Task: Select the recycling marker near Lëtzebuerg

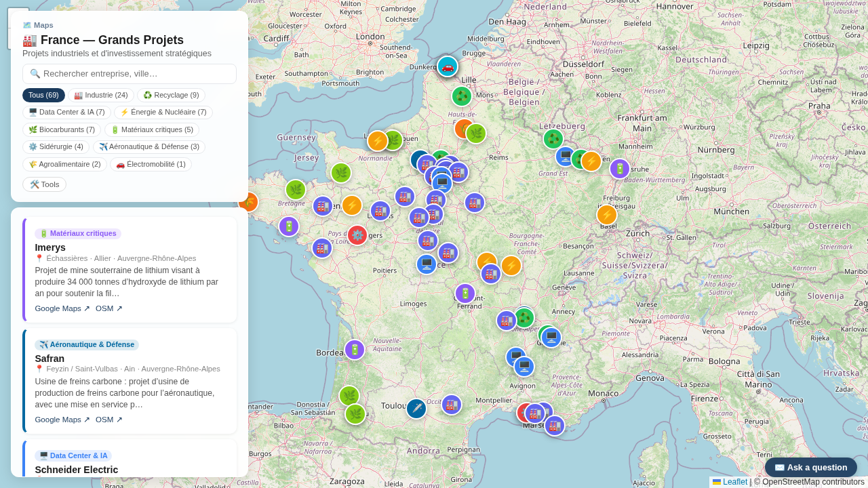Action: (553, 139)
